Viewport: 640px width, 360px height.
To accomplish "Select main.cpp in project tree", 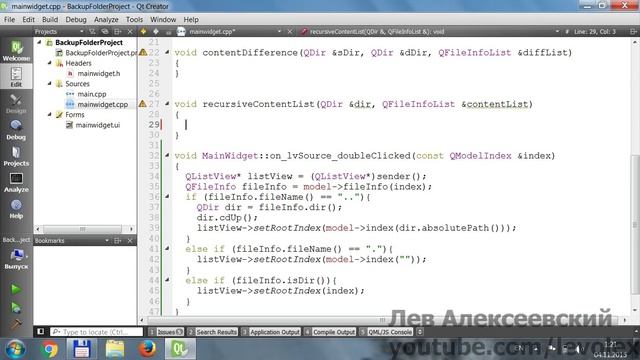I will pyautogui.click(x=91, y=94).
